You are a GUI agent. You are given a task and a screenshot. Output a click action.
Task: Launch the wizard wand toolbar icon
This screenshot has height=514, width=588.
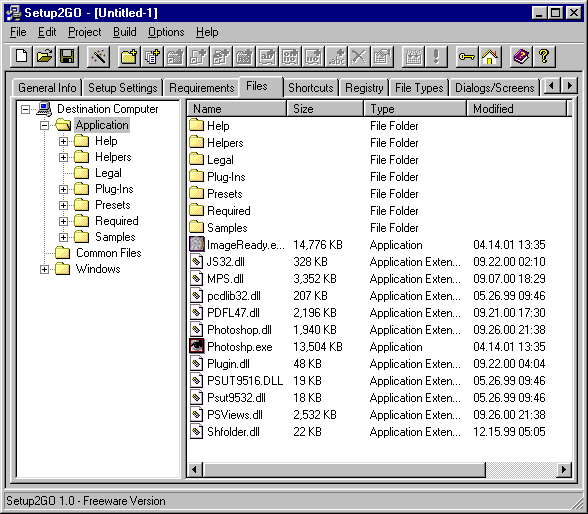(98, 57)
